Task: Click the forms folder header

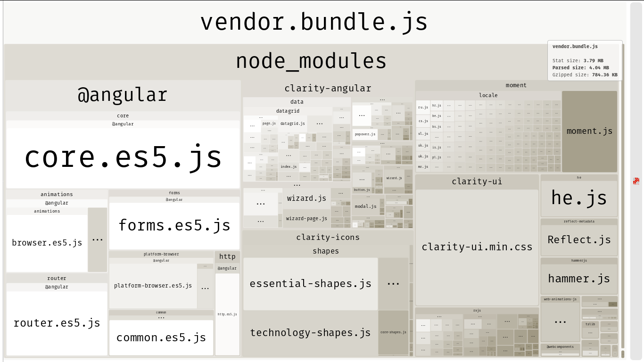Action: click(x=174, y=193)
